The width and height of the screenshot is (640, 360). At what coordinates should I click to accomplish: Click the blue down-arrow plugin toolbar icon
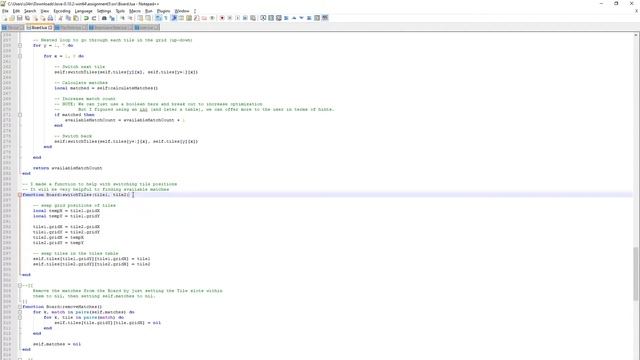(302, 18)
